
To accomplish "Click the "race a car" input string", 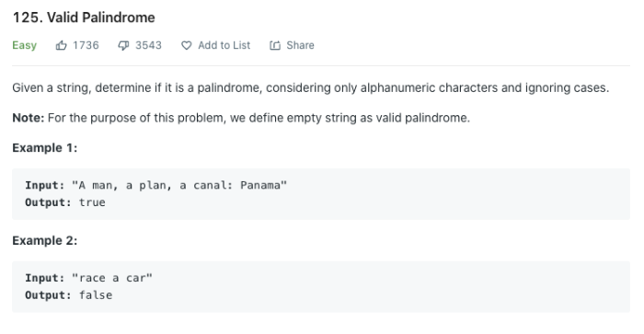I will [112, 278].
